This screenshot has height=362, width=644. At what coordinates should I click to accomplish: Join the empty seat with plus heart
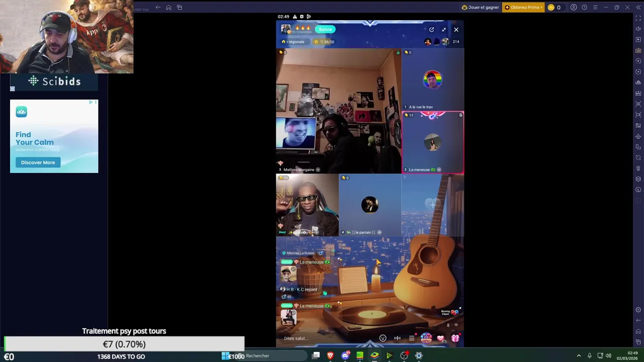[433, 204]
